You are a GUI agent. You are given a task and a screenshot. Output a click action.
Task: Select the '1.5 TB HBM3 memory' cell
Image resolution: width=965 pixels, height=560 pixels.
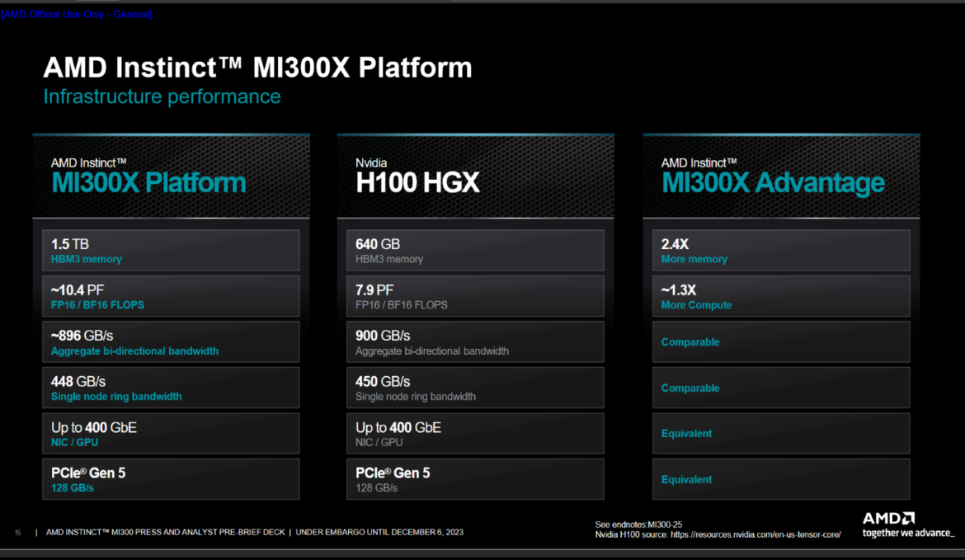point(171,251)
